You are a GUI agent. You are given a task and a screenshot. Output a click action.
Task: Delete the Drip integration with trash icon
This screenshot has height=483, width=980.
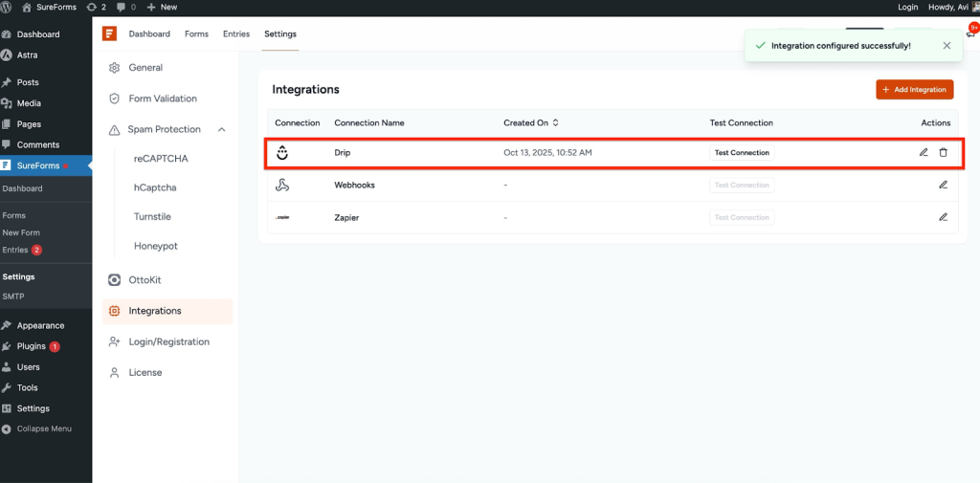[943, 152]
